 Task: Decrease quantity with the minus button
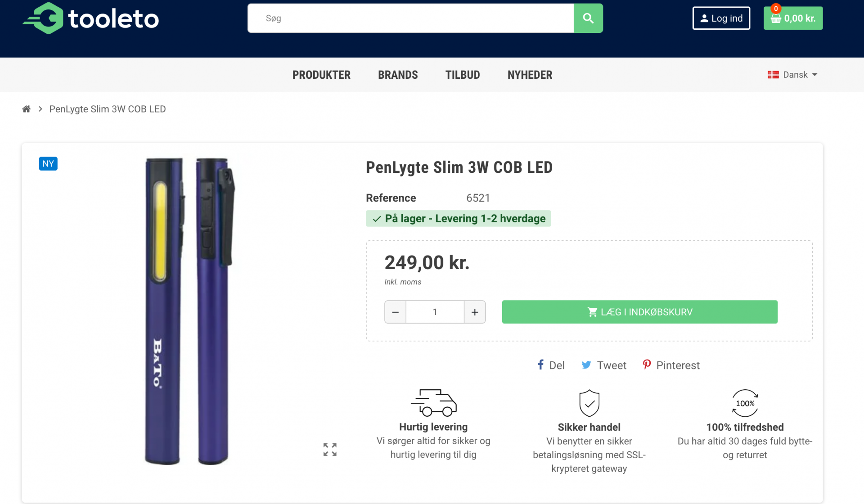(396, 312)
